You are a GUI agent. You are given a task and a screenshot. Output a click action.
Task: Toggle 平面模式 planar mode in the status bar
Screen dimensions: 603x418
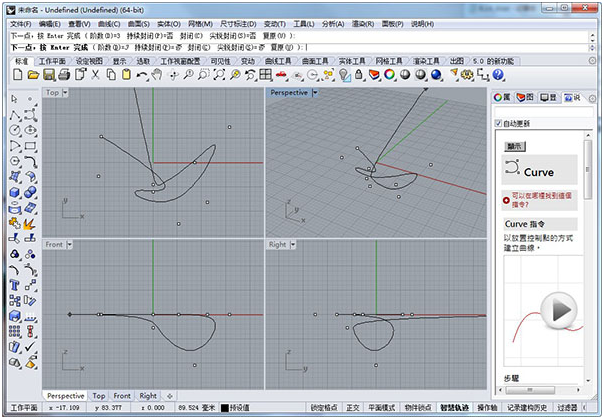tap(382, 408)
